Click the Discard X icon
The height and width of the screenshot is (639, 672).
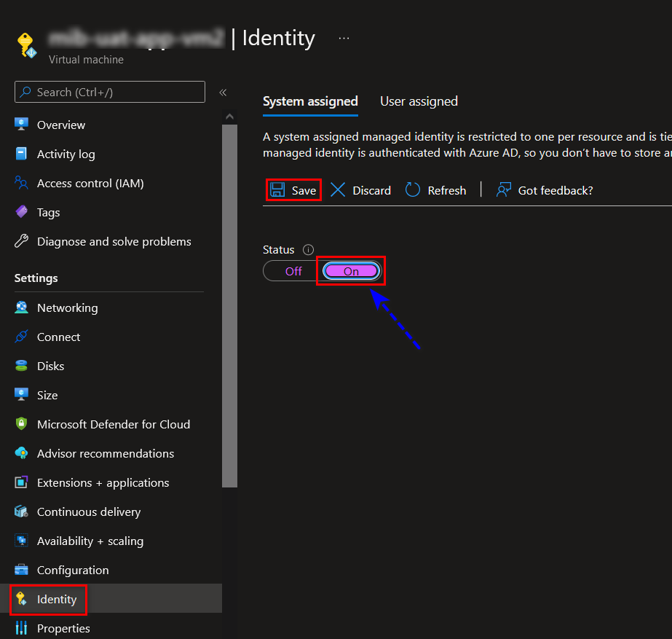point(338,190)
